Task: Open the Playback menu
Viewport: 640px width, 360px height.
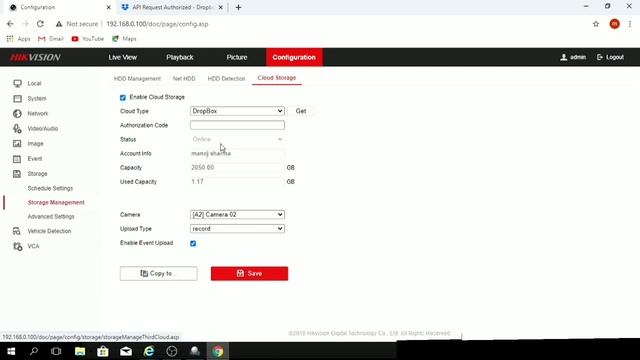Action: click(180, 57)
